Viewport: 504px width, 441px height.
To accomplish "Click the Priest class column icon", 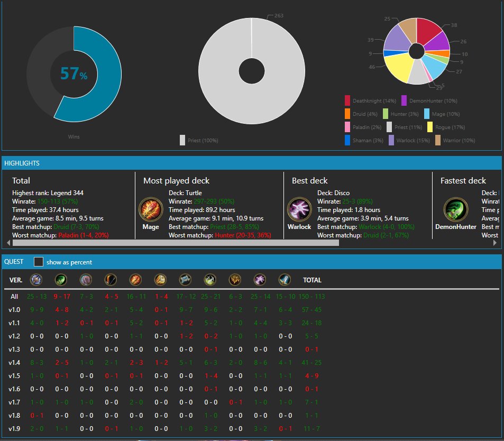I will point(185,280).
